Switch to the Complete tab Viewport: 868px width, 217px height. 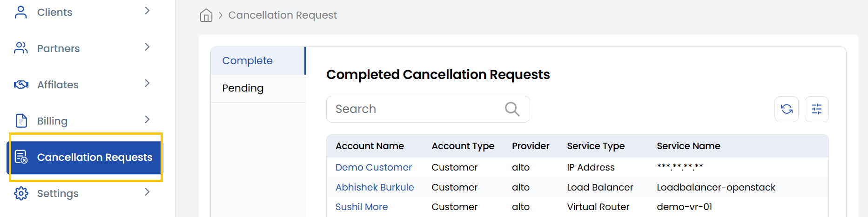[x=258, y=61]
